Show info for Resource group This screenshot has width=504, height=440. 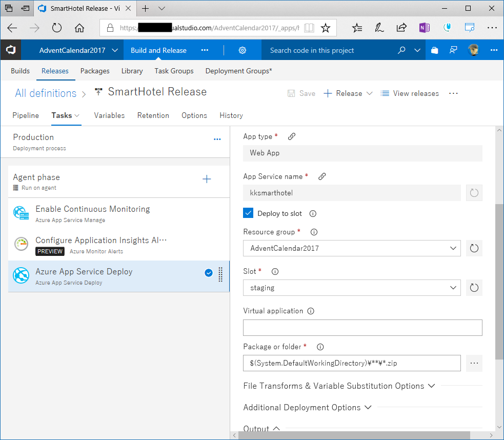(x=314, y=232)
